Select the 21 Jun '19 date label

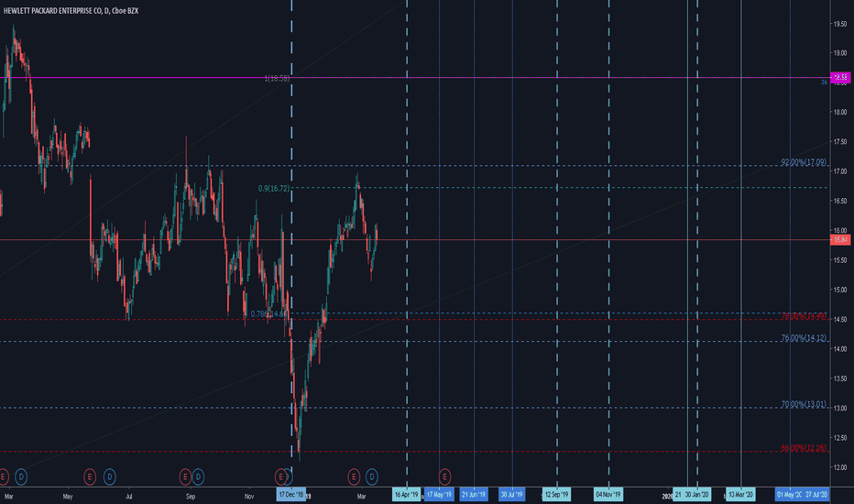[x=474, y=495]
